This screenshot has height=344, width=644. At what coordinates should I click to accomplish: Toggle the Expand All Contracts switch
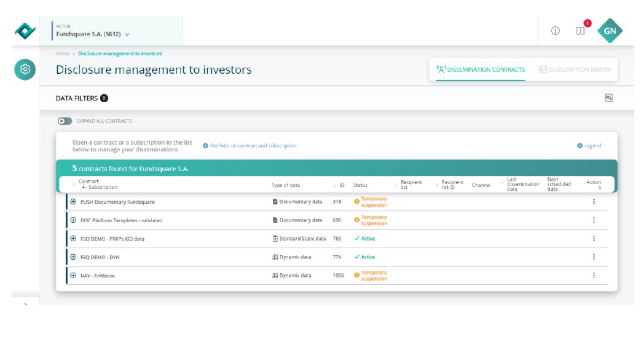click(x=65, y=121)
